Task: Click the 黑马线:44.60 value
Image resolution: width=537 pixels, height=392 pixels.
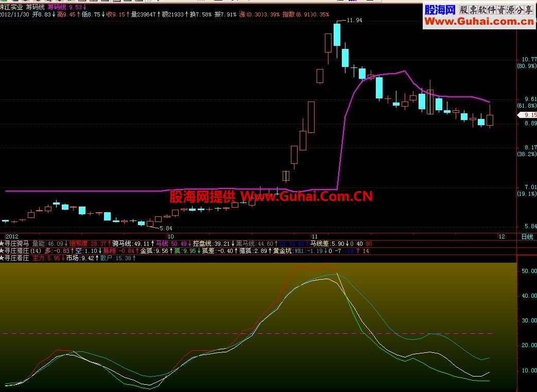Action: pyautogui.click(x=257, y=244)
